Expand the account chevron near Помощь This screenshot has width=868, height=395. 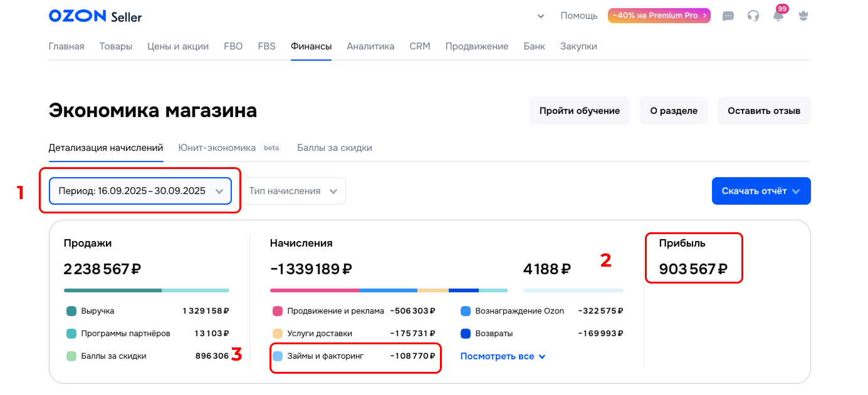(x=541, y=16)
